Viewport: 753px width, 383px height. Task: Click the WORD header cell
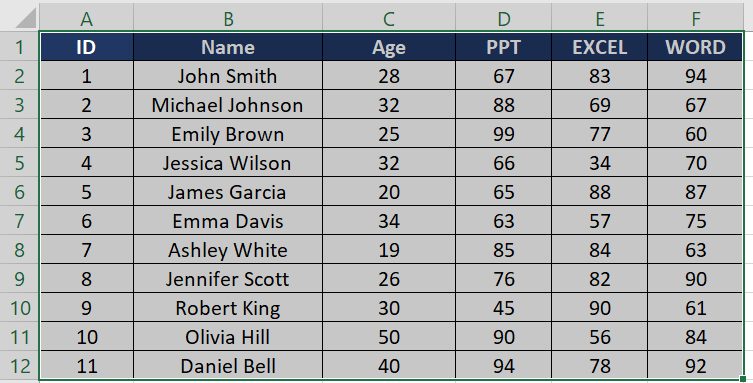pyautogui.click(x=695, y=47)
